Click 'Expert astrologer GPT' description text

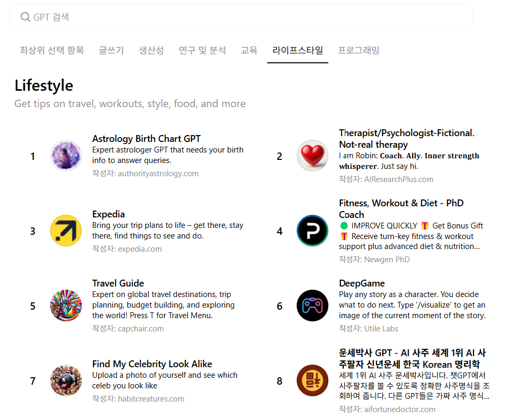click(168, 155)
